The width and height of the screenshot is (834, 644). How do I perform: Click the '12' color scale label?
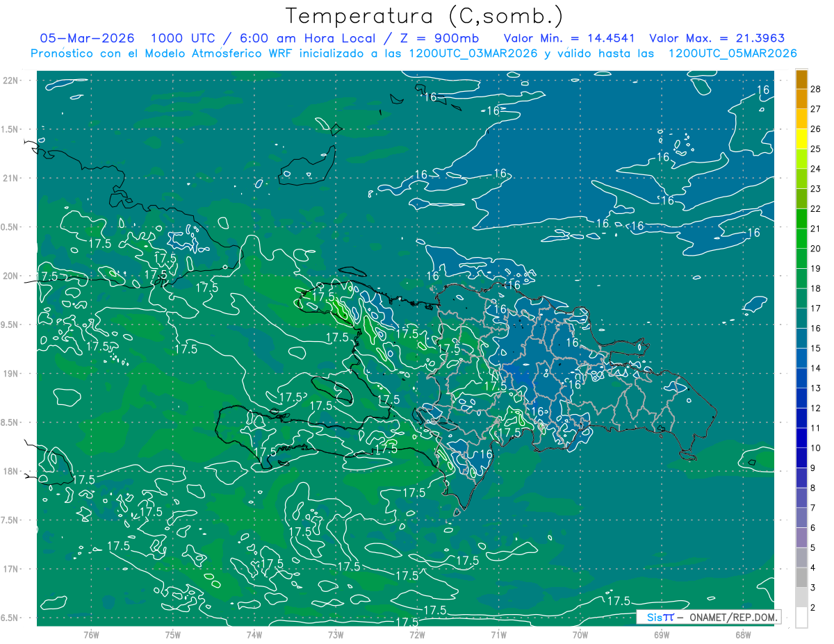coord(816,408)
